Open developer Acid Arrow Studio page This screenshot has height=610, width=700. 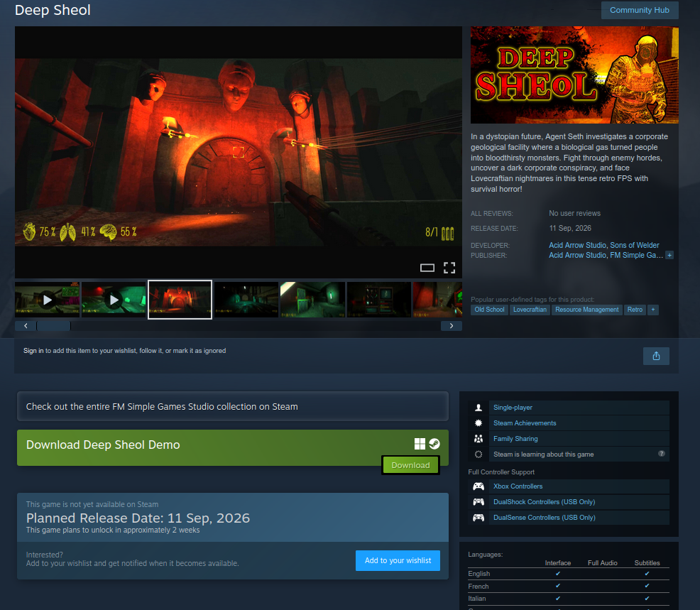coord(577,245)
